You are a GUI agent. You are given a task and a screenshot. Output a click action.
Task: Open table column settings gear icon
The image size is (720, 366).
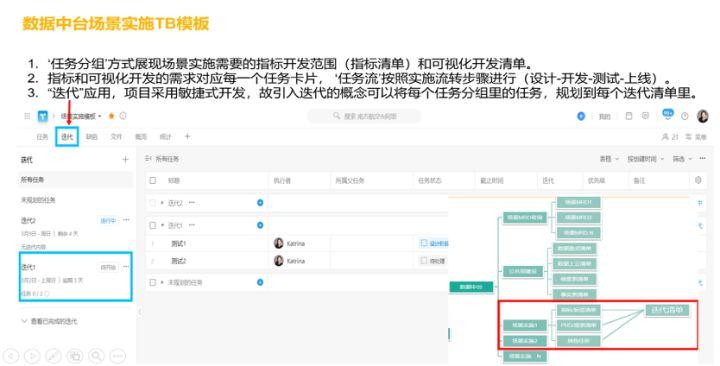(x=698, y=180)
